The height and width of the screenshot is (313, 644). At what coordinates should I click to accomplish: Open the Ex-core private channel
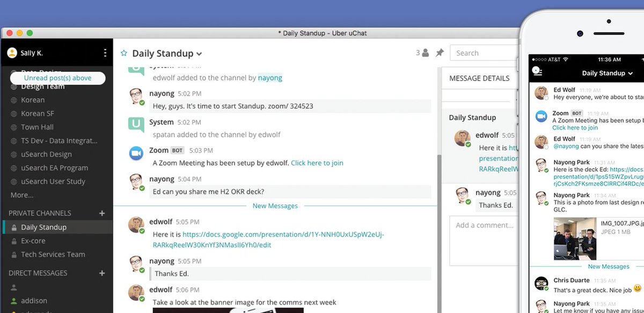pos(33,241)
